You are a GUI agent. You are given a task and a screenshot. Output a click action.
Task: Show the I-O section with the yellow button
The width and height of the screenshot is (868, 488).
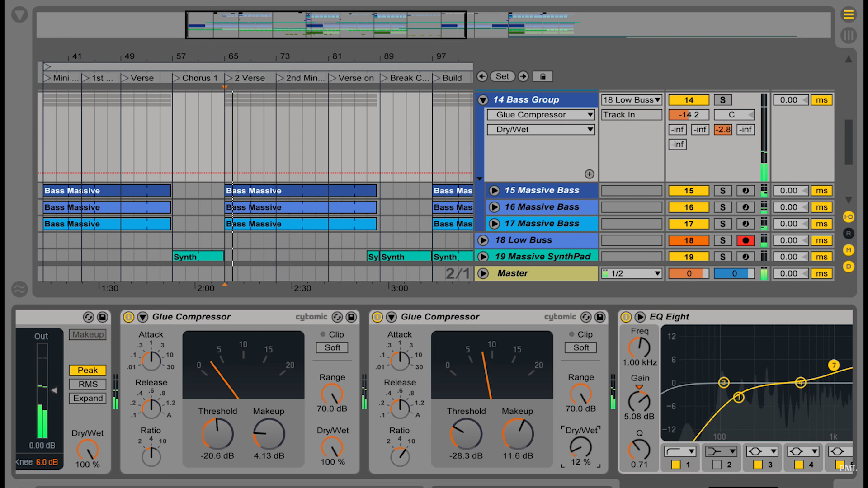[849, 217]
